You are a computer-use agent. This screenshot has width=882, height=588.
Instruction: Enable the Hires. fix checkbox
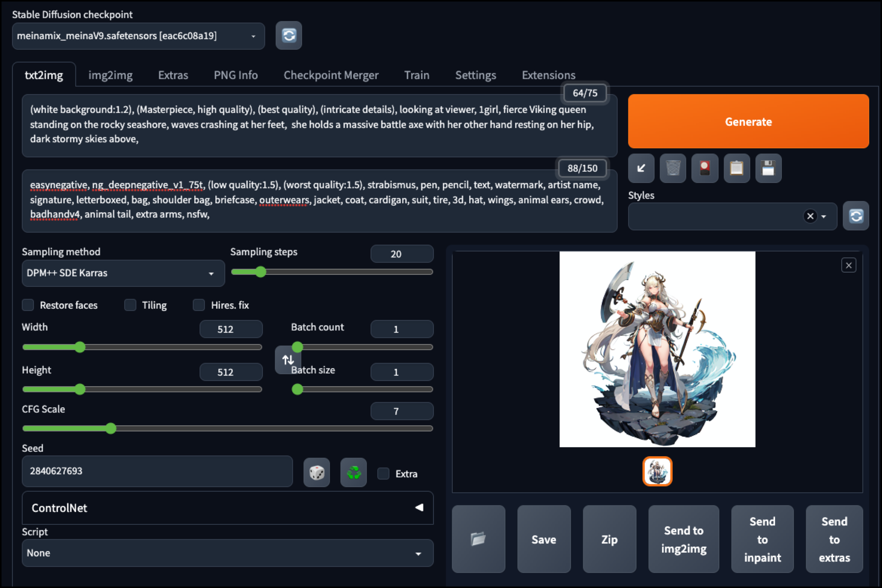(199, 305)
